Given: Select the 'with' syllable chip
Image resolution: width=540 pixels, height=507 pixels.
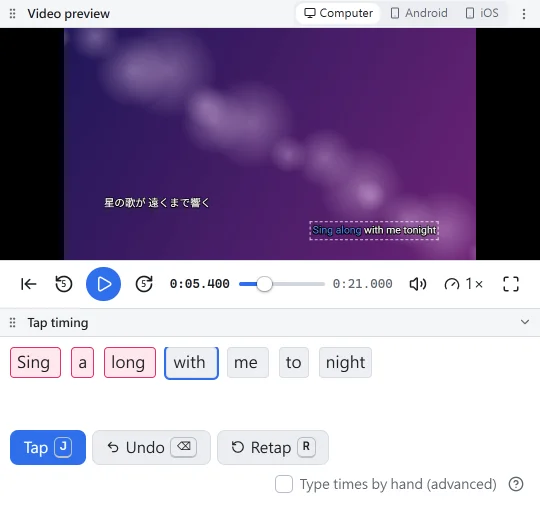Looking at the screenshot, I should click(x=191, y=363).
